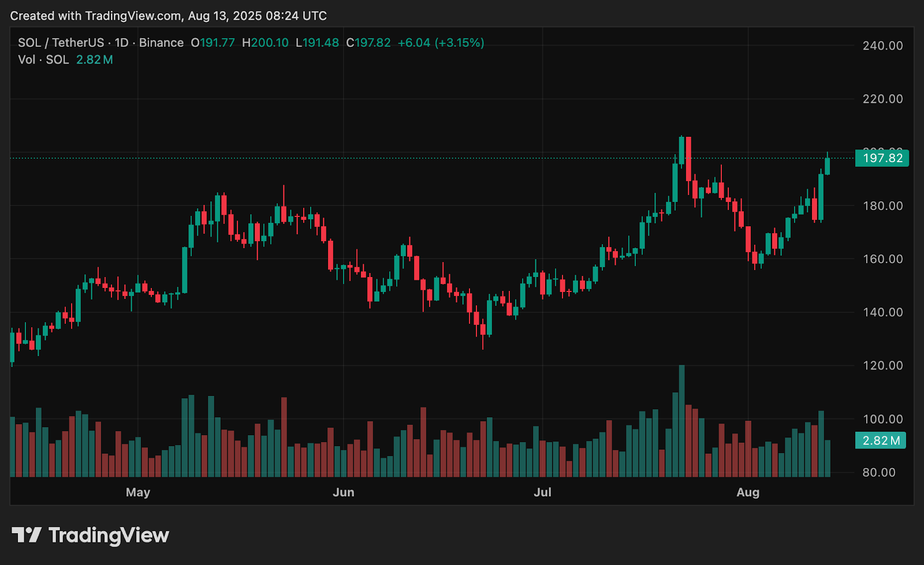This screenshot has height=565, width=924.
Task: Click the Jul label on time axis
Action: (x=542, y=492)
